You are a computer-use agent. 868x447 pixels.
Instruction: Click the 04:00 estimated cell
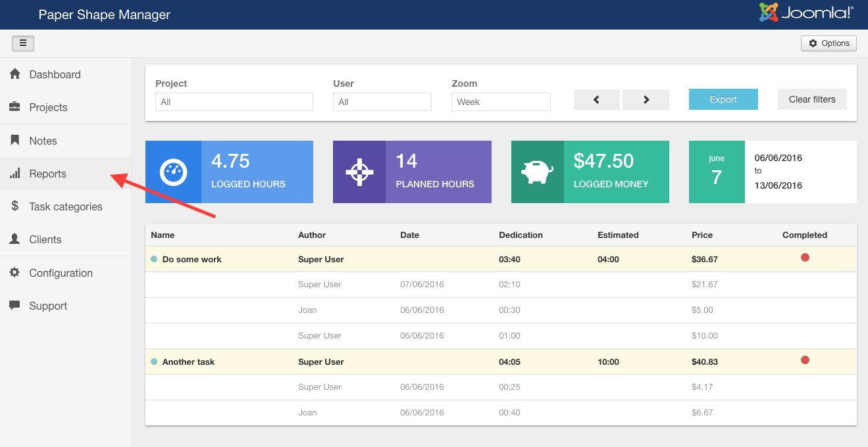pos(608,259)
